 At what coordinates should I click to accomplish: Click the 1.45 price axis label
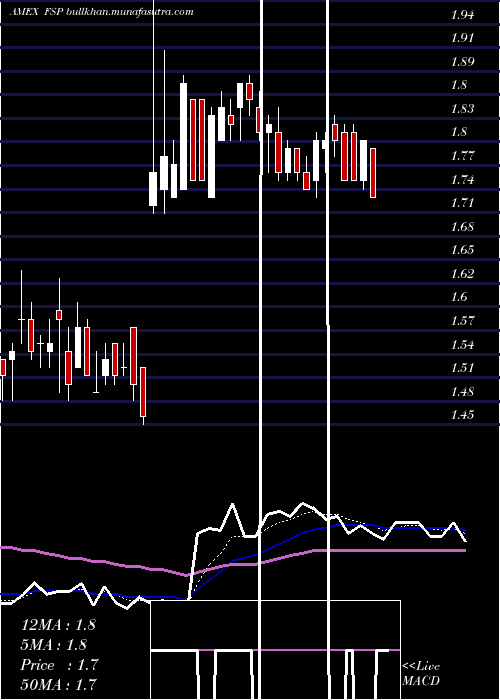click(462, 415)
